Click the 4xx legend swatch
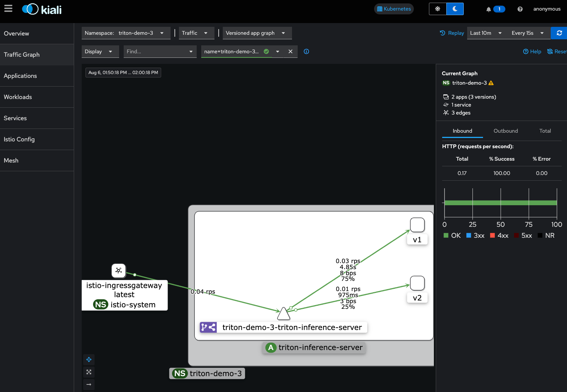Viewport: 567px width, 392px height. click(x=492, y=236)
